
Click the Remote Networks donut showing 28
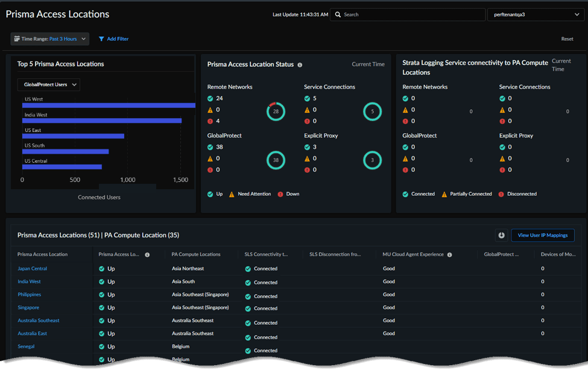pyautogui.click(x=276, y=111)
